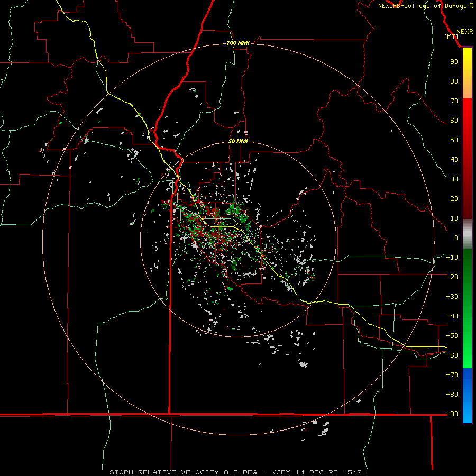Click the -30 scale value

click(452, 297)
